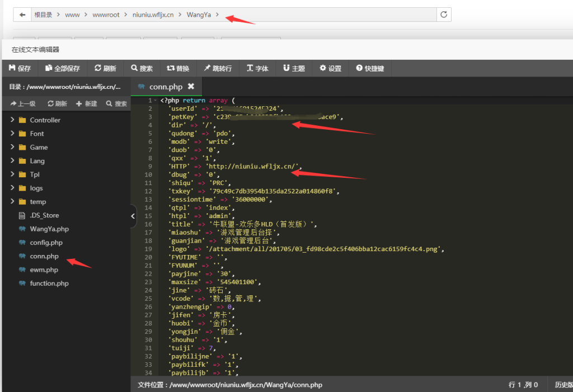The image size is (573, 392).
Task: Expand the Controller folder
Action: tap(12, 120)
